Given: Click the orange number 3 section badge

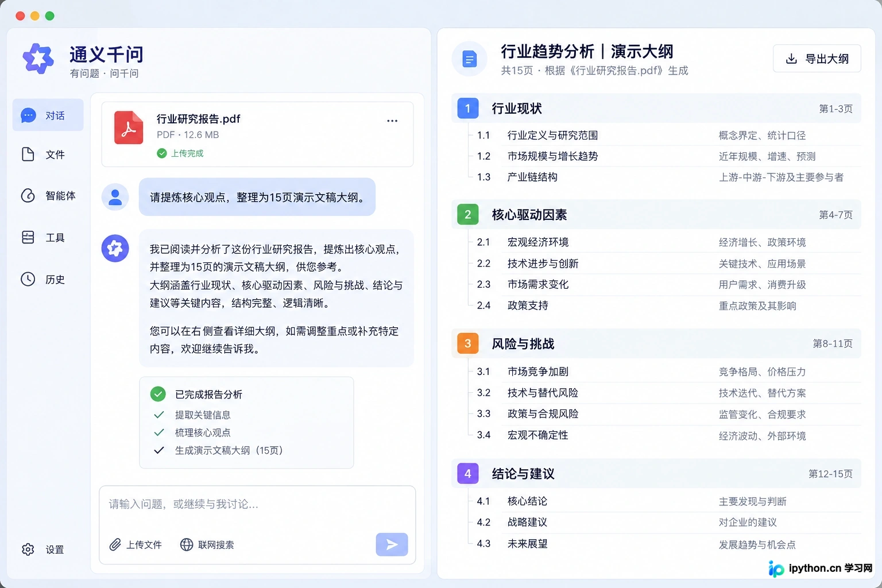Looking at the screenshot, I should pyautogui.click(x=468, y=343).
